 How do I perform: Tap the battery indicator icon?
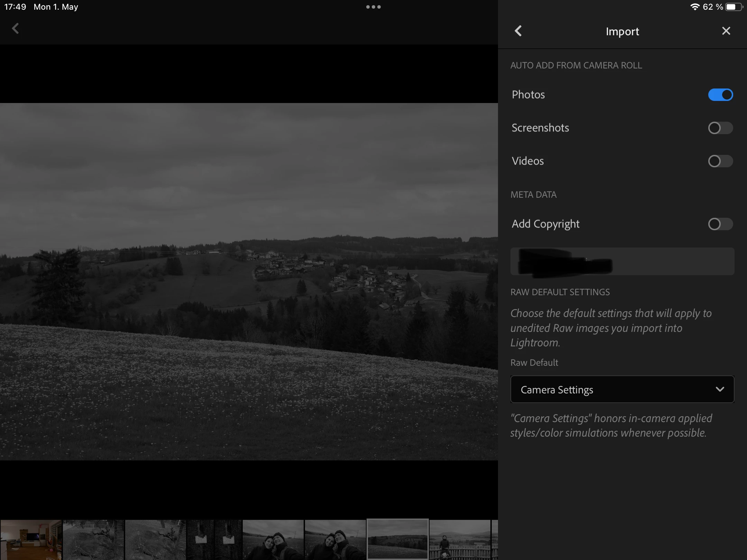click(x=734, y=7)
